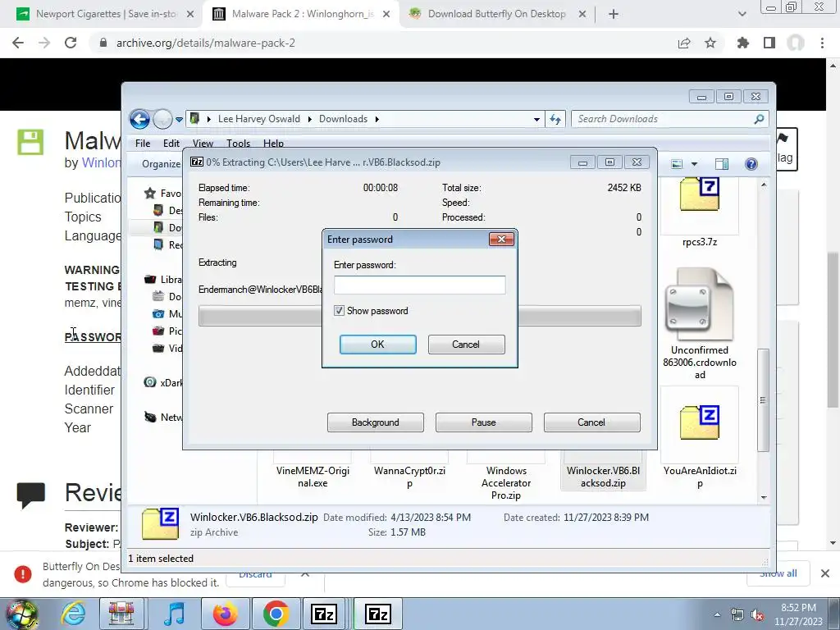The height and width of the screenshot is (630, 840).
Task: Go back in Chrome history
Action: [18, 43]
